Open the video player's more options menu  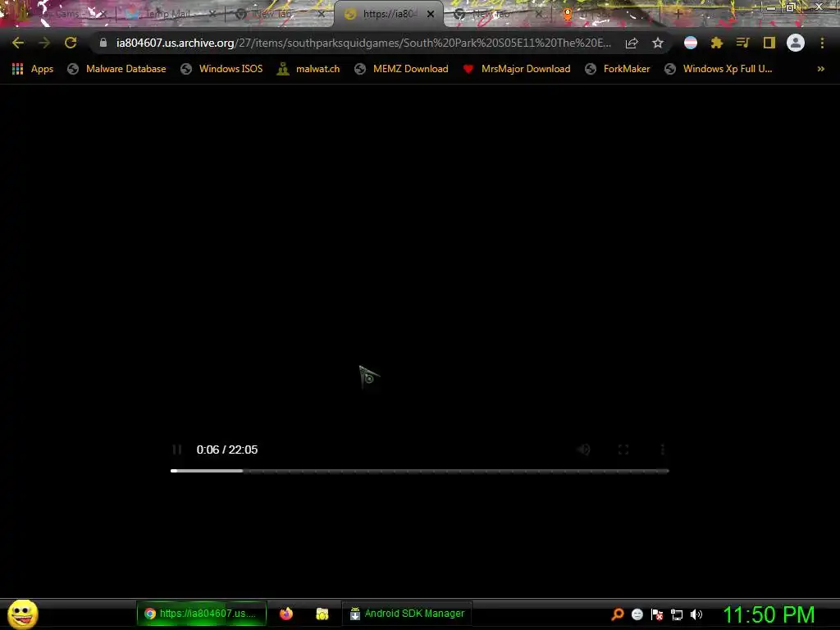[663, 450]
